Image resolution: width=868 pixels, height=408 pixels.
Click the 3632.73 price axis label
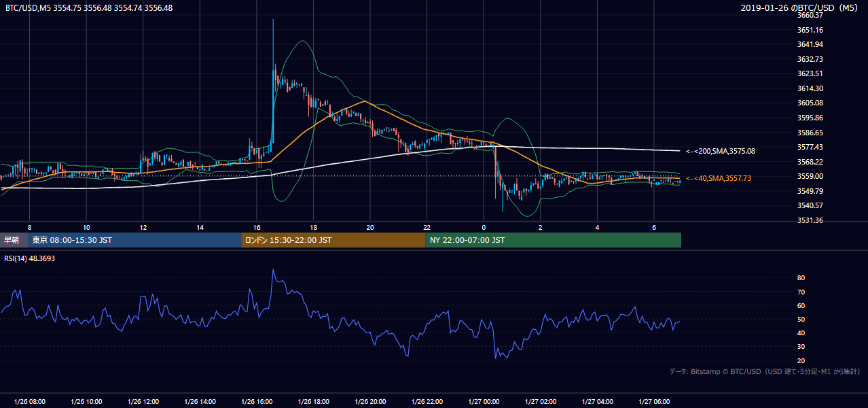pos(810,59)
